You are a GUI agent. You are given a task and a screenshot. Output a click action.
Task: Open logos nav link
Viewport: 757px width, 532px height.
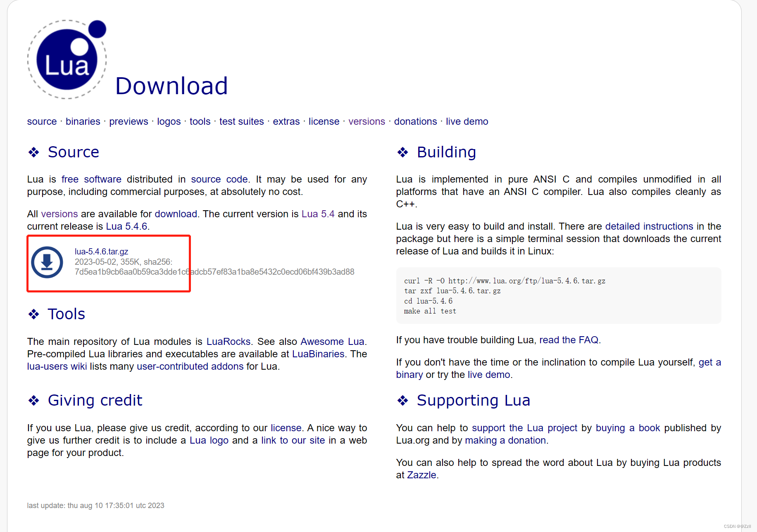(169, 121)
